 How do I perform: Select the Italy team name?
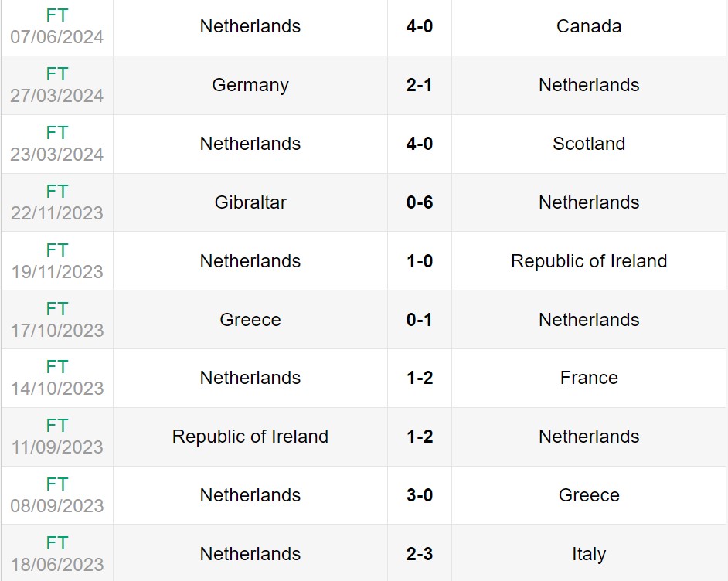589,554
